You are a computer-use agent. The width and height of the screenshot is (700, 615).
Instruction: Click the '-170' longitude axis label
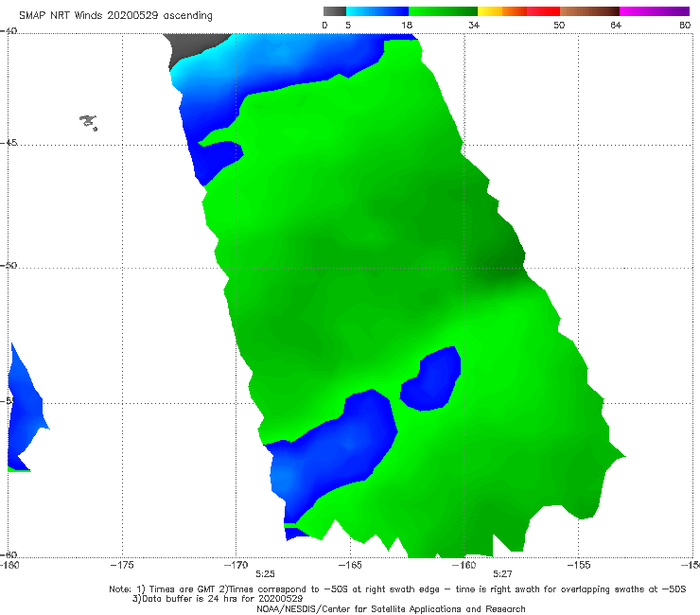tap(236, 565)
